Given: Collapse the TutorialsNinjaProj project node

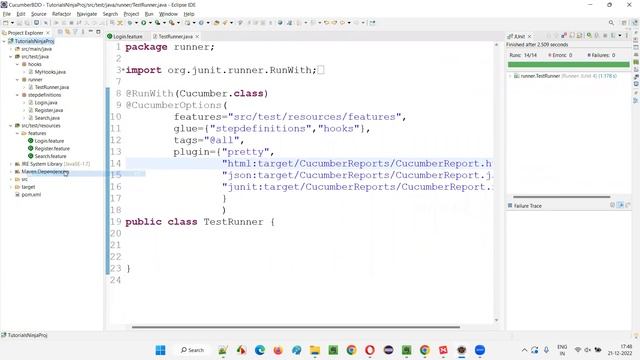Looking at the screenshot, I should pos(4,41).
